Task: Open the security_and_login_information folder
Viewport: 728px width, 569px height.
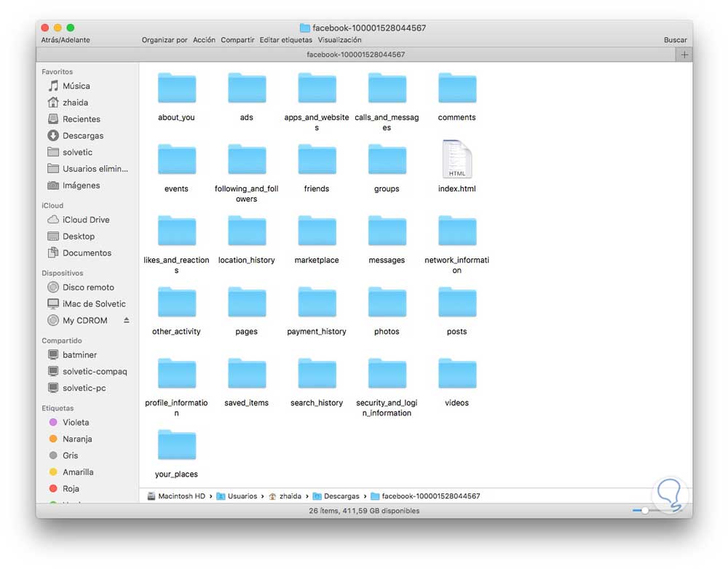Action: [x=387, y=374]
